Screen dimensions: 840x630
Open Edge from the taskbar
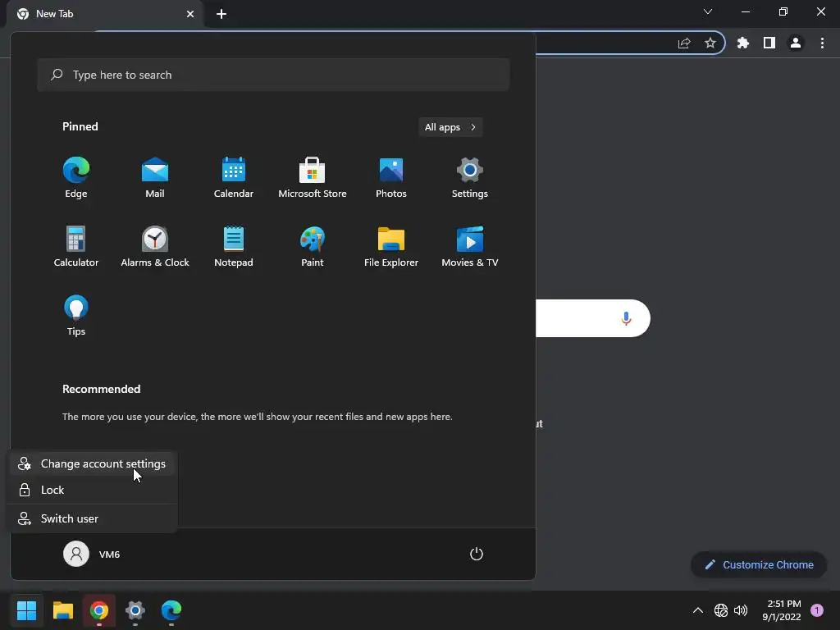point(171,610)
